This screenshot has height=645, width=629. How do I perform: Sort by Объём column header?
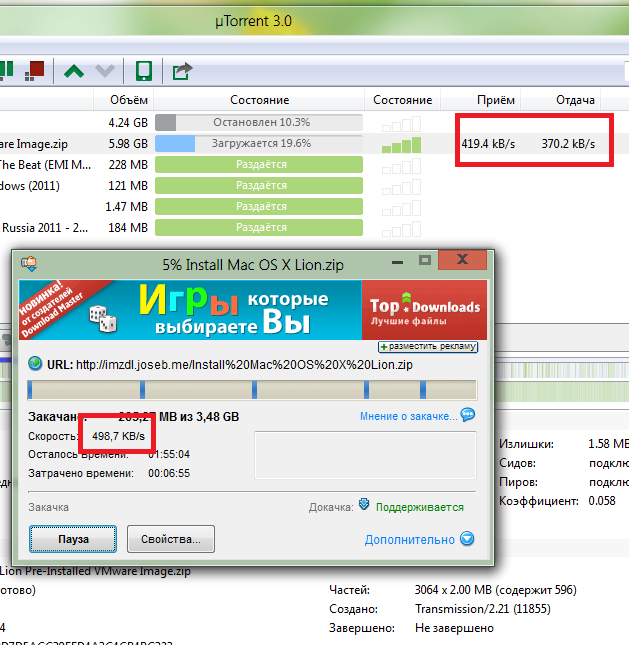(x=123, y=100)
